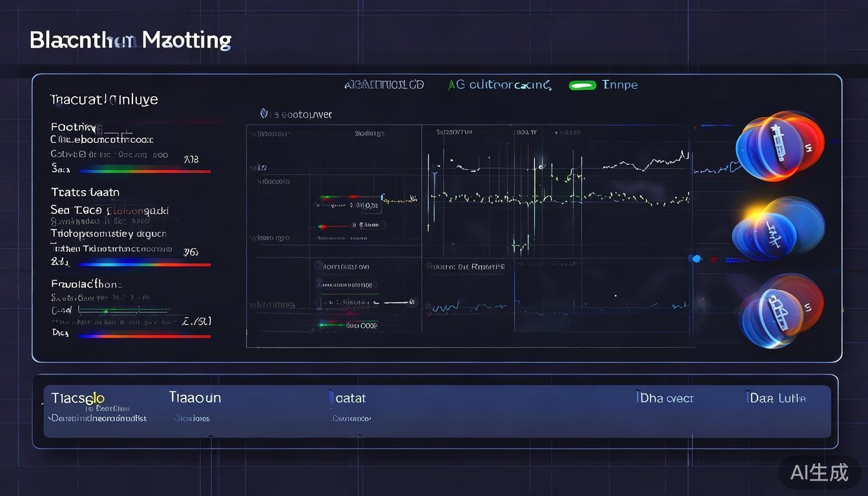Click the 'Dha cvecr' label in bottom bar
The width and height of the screenshot is (868, 496).
pyautogui.click(x=665, y=398)
